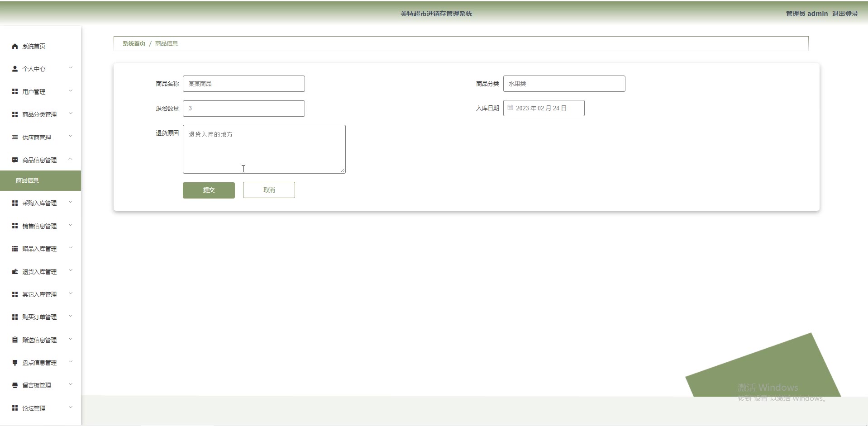
Task: Expand the 购买订单管理 chevron
Action: tap(71, 316)
